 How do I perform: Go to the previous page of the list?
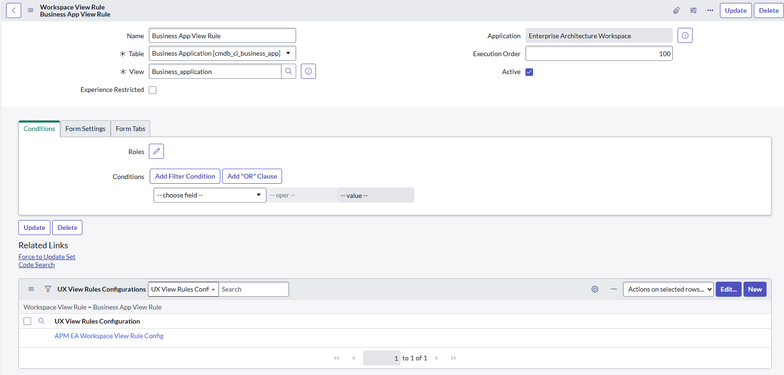tap(354, 358)
